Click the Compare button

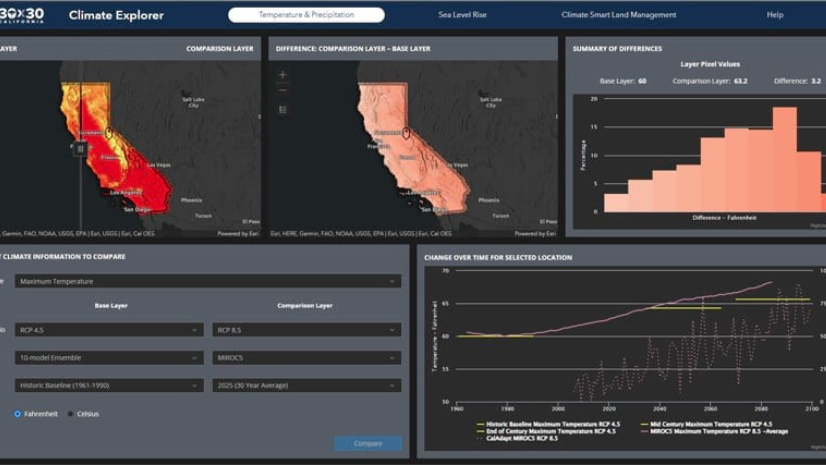368,443
